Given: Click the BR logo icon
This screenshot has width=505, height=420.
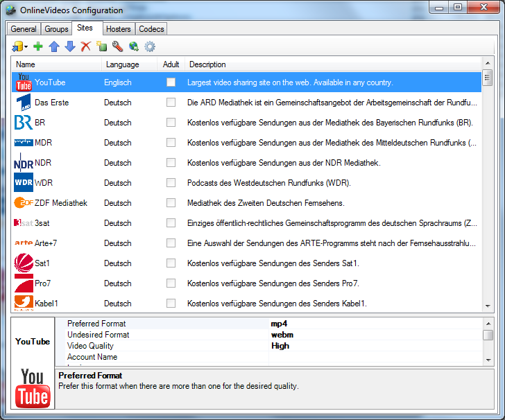Looking at the screenshot, I should (x=24, y=123).
